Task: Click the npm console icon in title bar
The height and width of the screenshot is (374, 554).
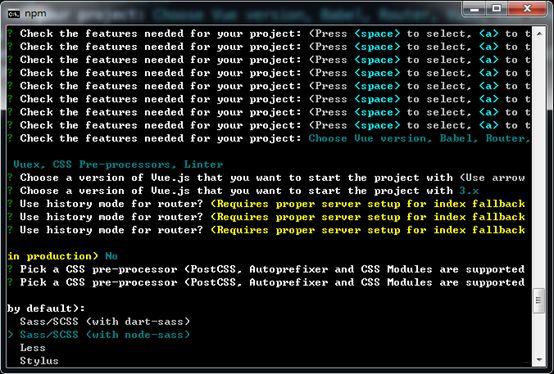Action: coord(14,14)
